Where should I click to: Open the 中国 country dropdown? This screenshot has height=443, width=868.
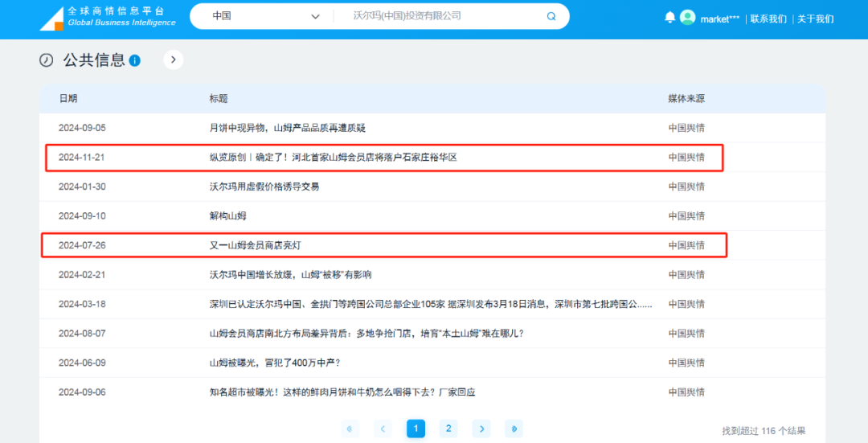coord(266,17)
